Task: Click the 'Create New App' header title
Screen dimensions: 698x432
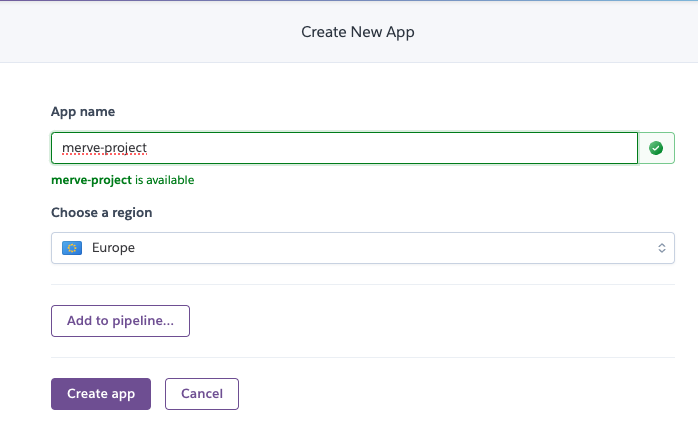Action: [x=357, y=32]
